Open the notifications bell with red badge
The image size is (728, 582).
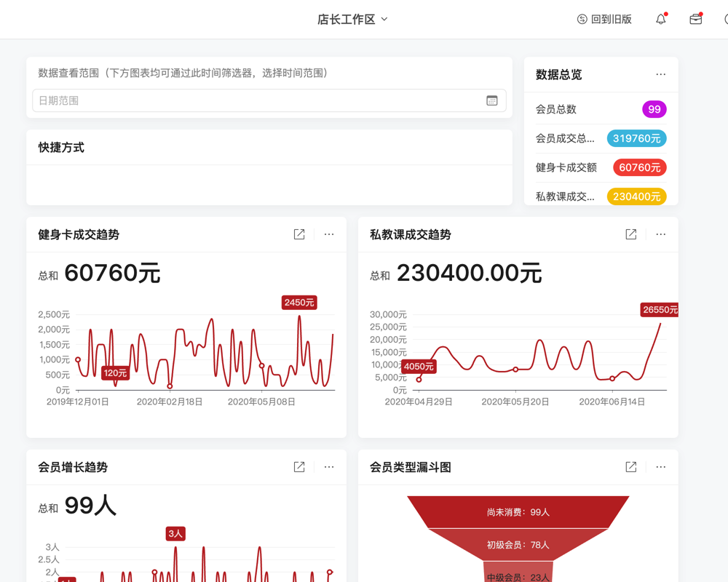pos(660,19)
